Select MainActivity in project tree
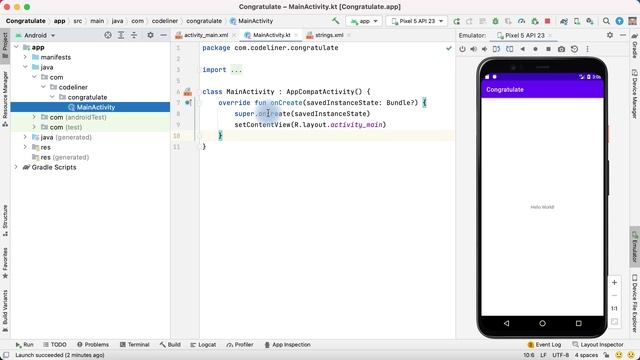The height and width of the screenshot is (360, 640). point(90,107)
